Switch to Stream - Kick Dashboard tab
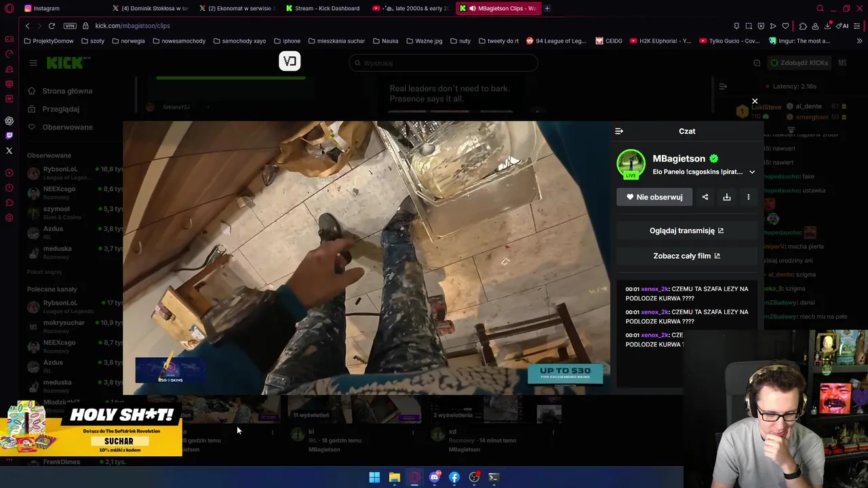Screen dimensions: 868x488 [323, 8]
